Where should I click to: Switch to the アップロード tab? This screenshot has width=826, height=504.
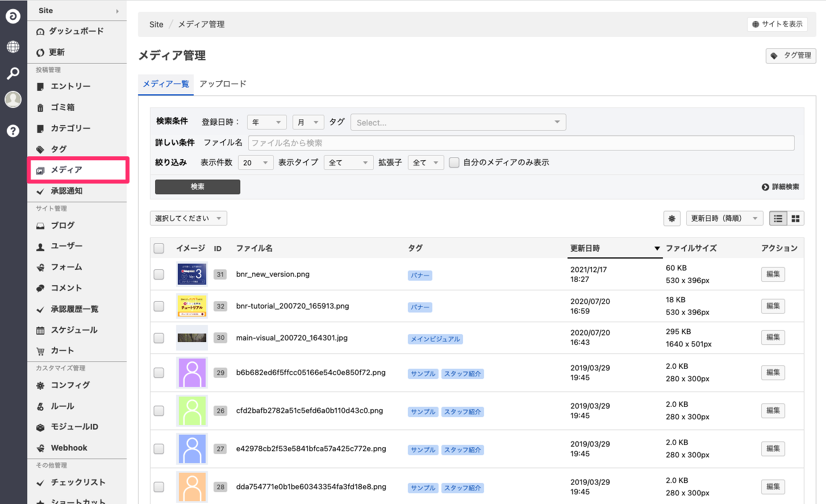(x=223, y=84)
